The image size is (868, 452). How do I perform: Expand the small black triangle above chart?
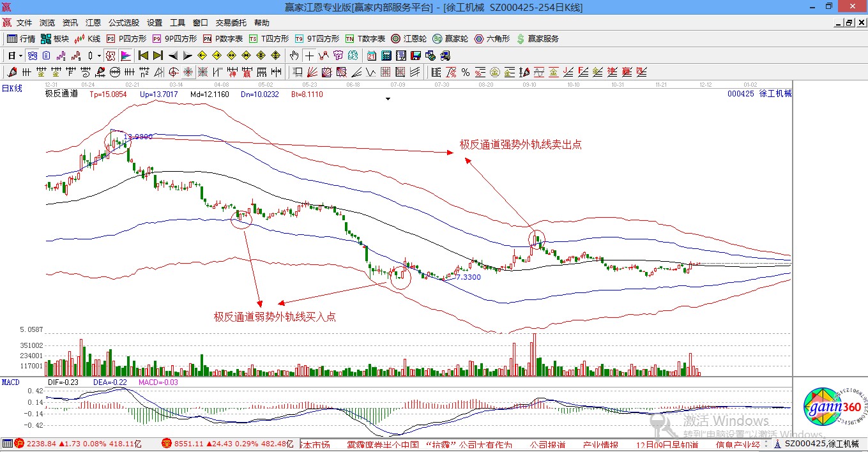[x=388, y=100]
